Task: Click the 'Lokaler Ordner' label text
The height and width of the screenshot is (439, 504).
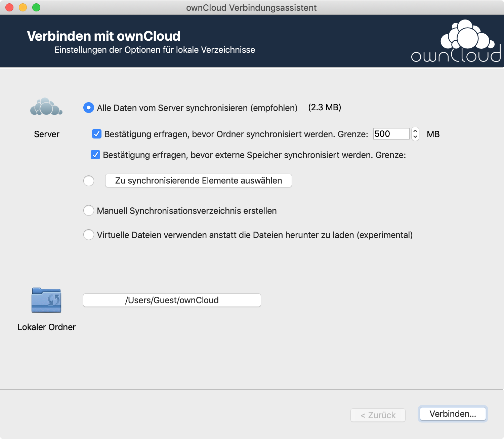Action: (x=47, y=327)
